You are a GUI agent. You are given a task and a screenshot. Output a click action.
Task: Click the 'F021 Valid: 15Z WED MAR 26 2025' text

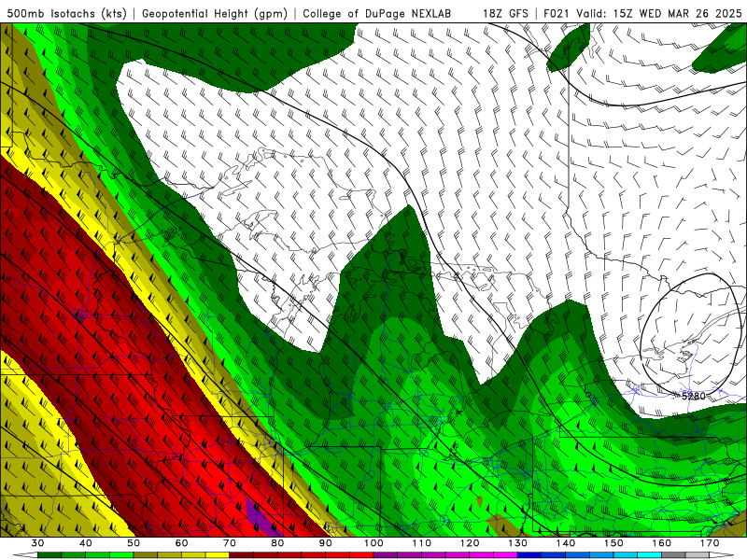642,13
